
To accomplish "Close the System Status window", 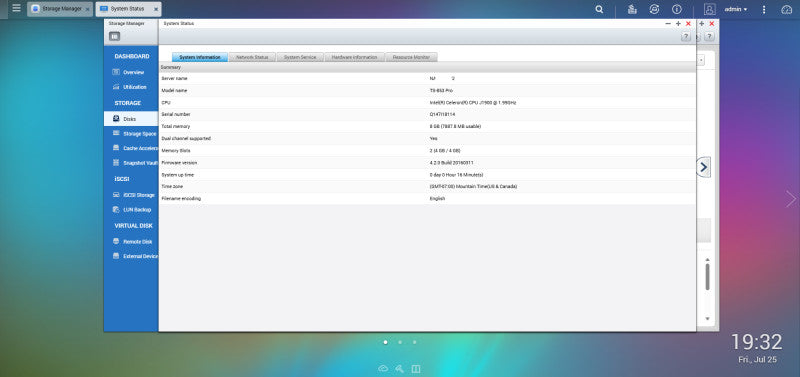I will [x=688, y=23].
